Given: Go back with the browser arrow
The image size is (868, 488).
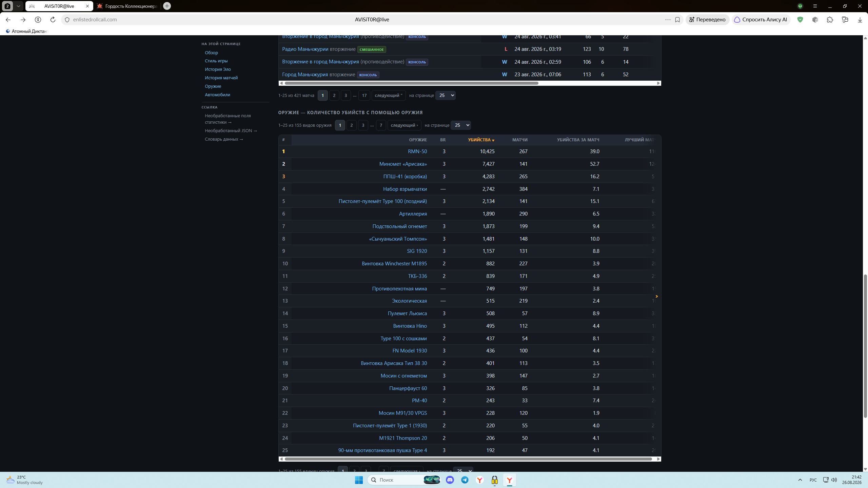Looking at the screenshot, I should pos(8,20).
